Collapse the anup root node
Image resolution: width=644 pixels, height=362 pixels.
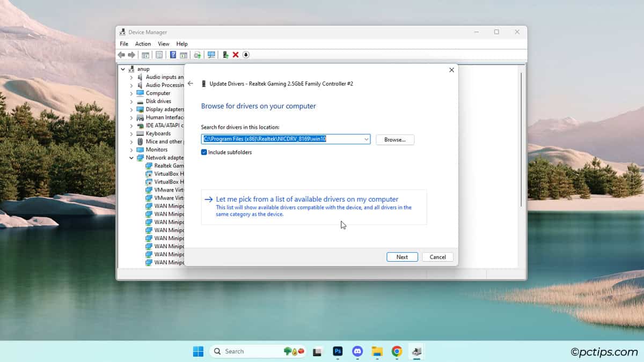point(122,69)
